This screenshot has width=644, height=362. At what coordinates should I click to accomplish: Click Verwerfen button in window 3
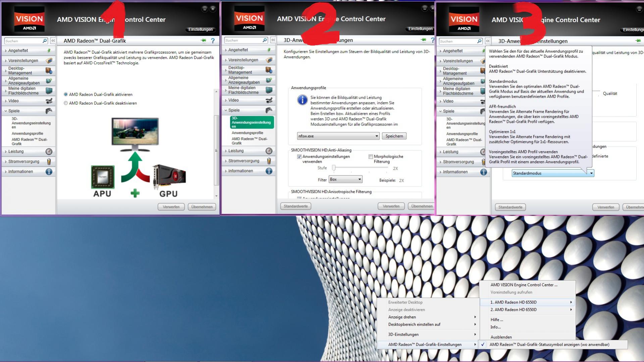point(606,207)
